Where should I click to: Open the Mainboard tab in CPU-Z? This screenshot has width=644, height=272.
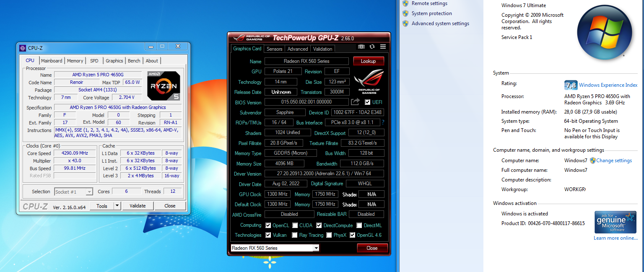(x=52, y=61)
